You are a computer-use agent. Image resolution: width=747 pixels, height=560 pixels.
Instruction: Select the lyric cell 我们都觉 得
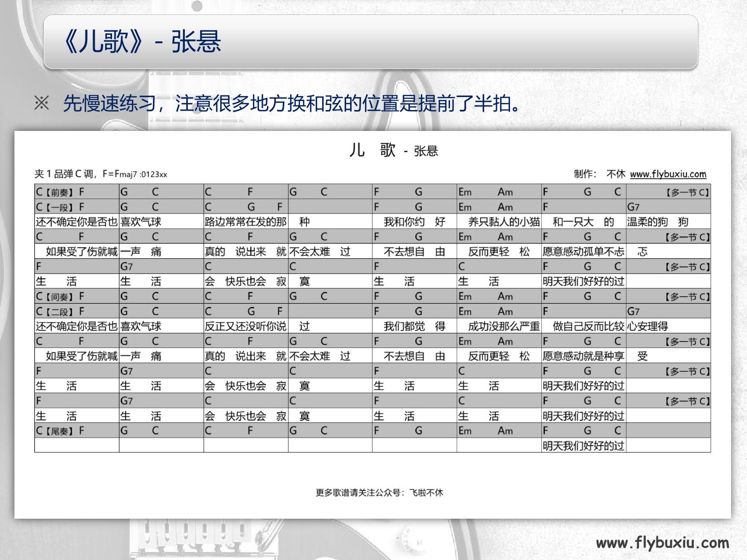414,326
